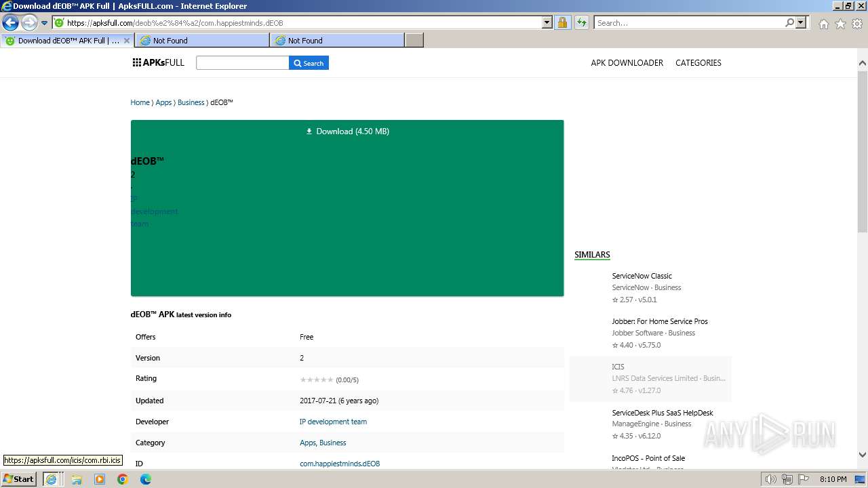The image size is (868, 488).
Task: Click page scrollbar up arrow
Action: pyautogui.click(x=863, y=63)
